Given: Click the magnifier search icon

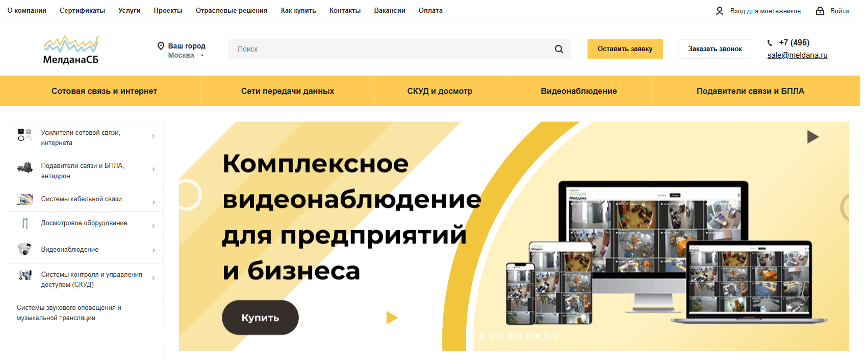Looking at the screenshot, I should coord(559,49).
